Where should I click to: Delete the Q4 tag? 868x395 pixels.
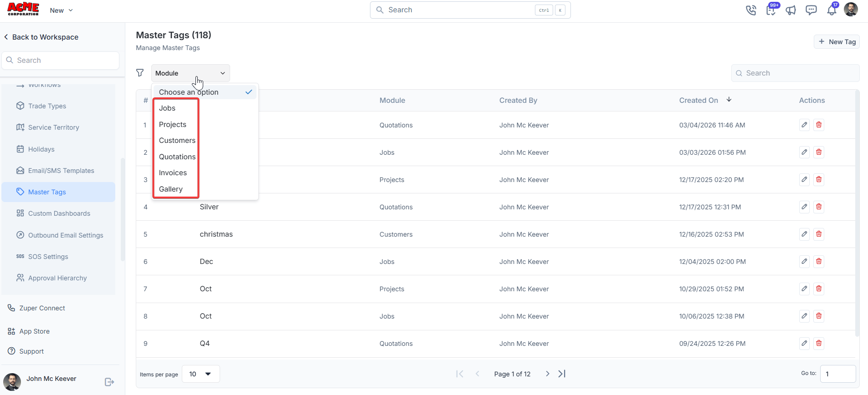coord(819,343)
